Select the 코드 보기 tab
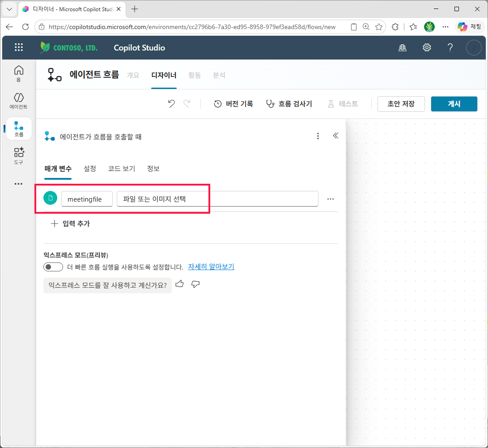The height and width of the screenshot is (448, 488). (121, 169)
